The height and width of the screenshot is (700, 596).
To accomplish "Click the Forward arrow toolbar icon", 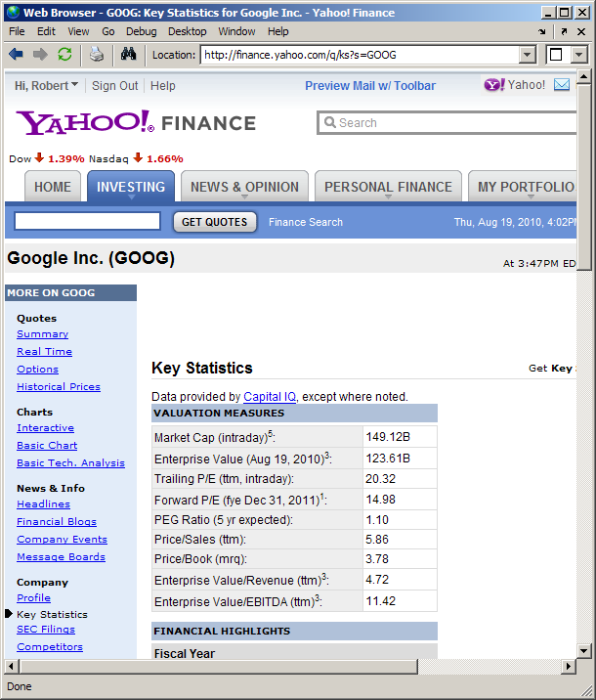I will [40, 55].
